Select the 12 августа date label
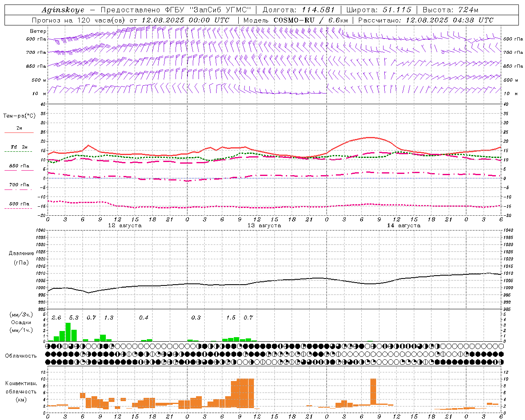This screenshot has height=420, width=525. (125, 226)
